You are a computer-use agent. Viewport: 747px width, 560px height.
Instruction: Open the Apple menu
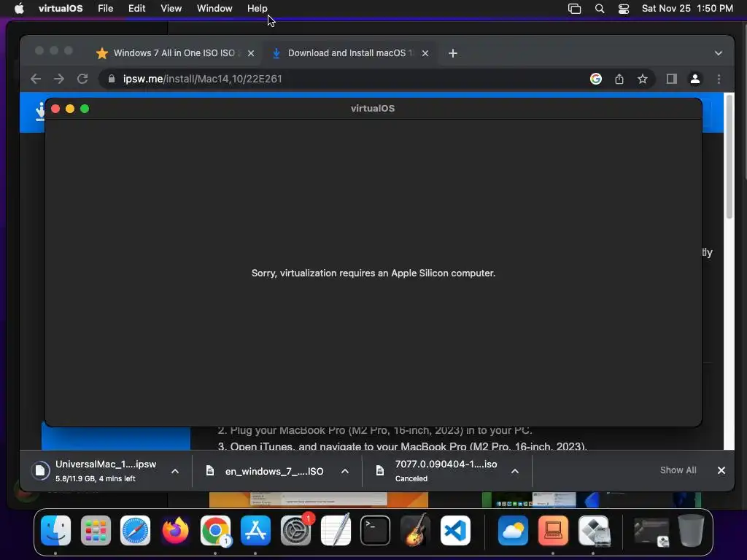[x=19, y=8]
